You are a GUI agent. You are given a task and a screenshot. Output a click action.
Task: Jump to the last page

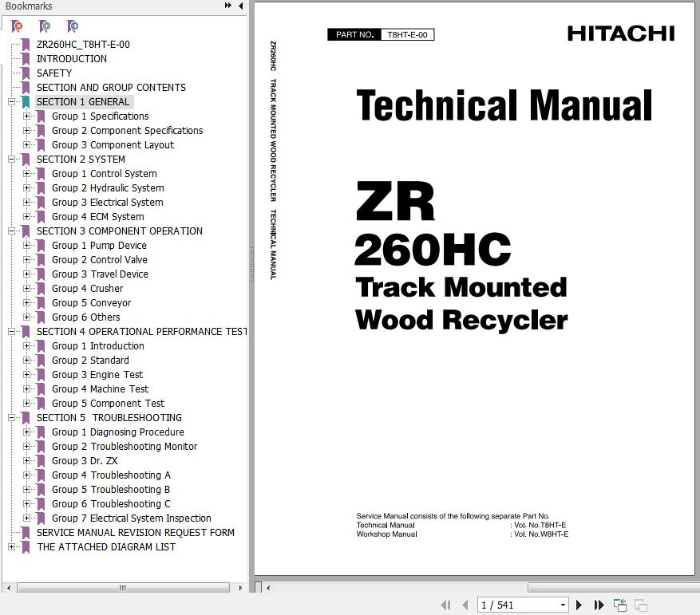click(x=599, y=605)
